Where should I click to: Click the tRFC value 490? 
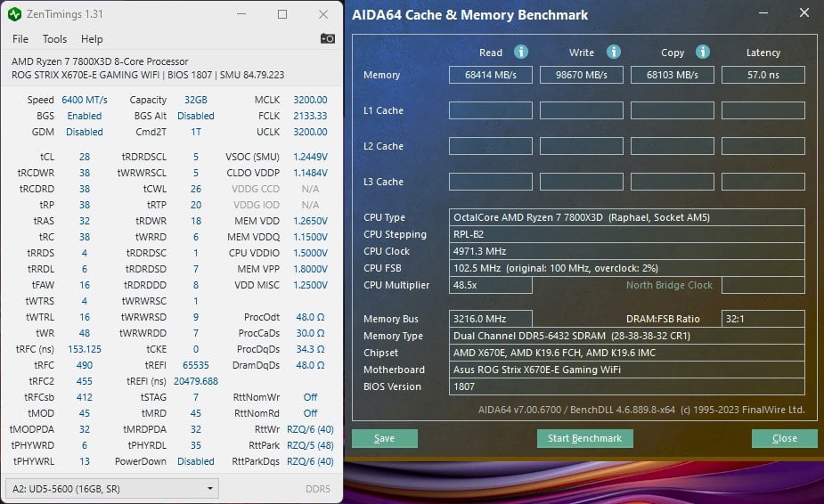84,365
